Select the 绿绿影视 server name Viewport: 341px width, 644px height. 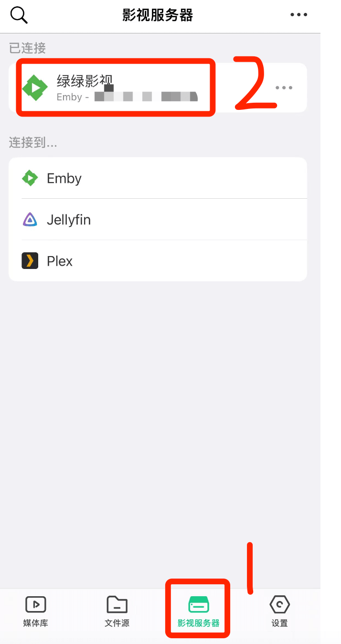click(85, 81)
